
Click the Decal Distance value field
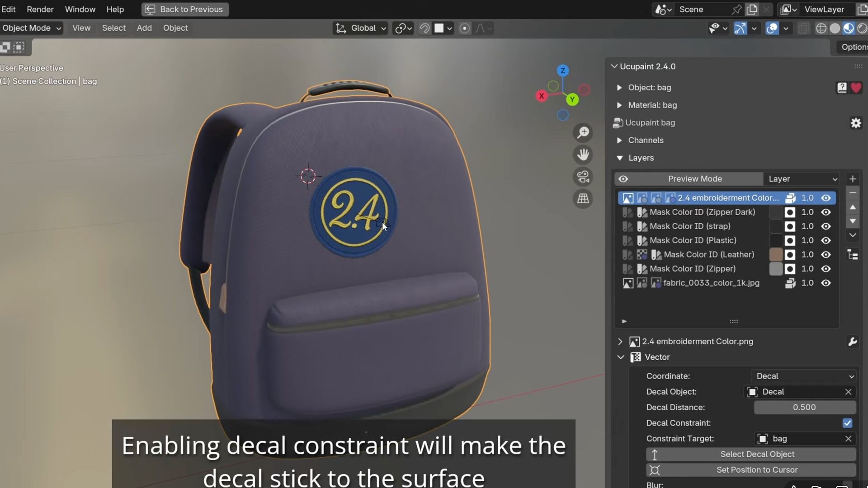804,407
